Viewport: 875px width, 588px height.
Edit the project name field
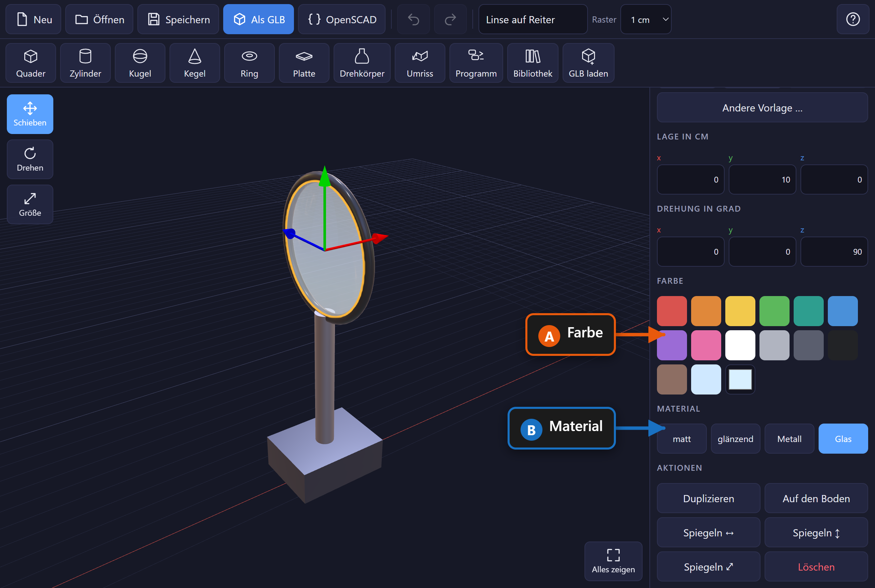pyautogui.click(x=533, y=19)
